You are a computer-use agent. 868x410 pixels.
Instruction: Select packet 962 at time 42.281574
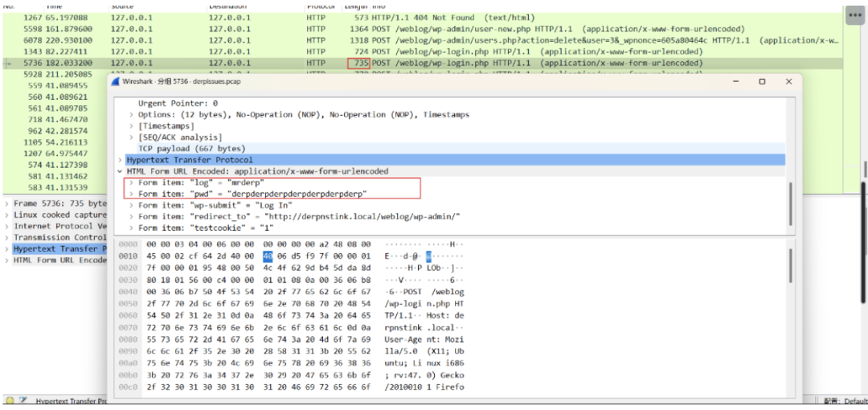pos(55,131)
